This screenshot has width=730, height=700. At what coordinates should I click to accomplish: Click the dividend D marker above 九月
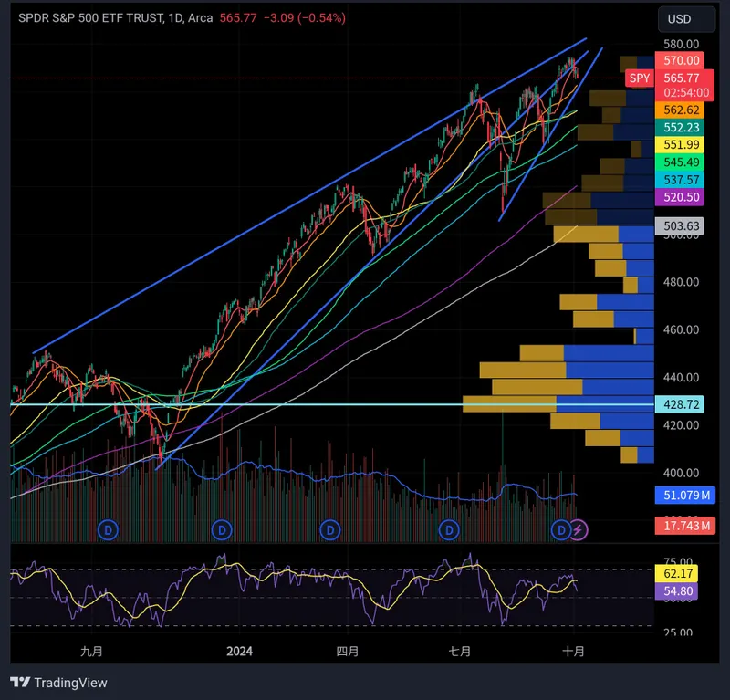coord(108,530)
